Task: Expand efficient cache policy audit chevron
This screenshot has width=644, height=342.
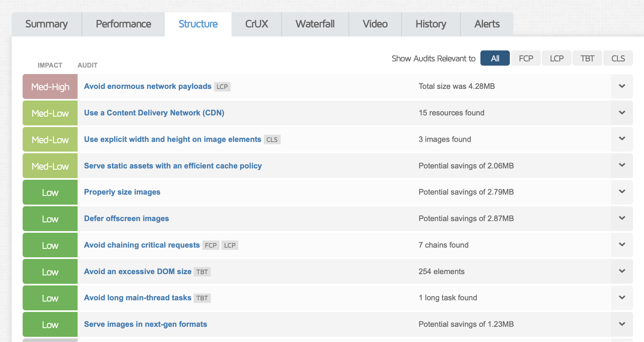Action: tap(622, 166)
